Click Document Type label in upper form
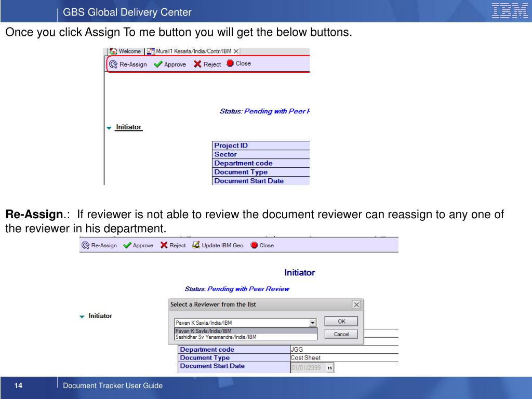The height and width of the screenshot is (399, 532). [241, 172]
